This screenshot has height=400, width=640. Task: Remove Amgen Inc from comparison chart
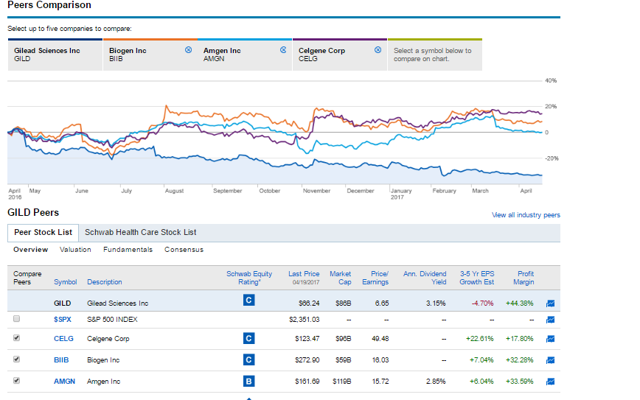(x=283, y=50)
